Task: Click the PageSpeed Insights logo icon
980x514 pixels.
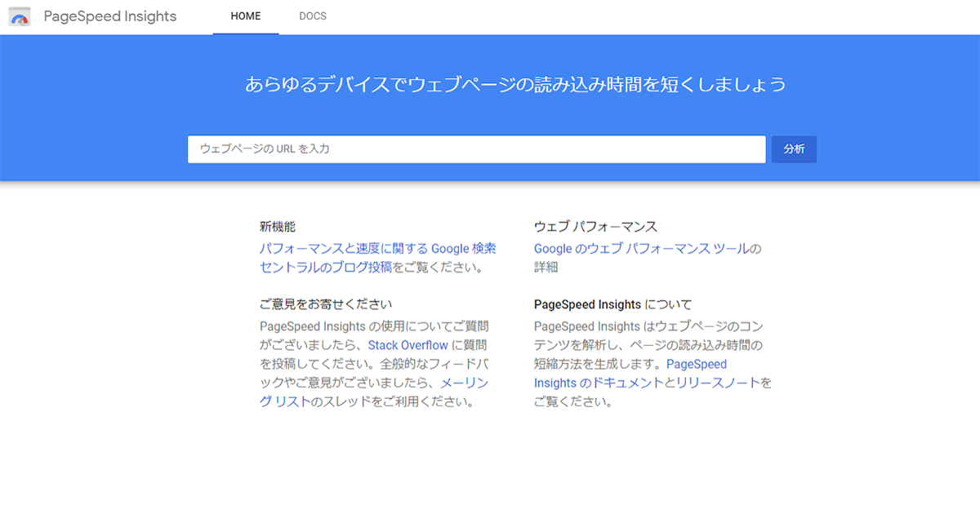Action: 20,16
